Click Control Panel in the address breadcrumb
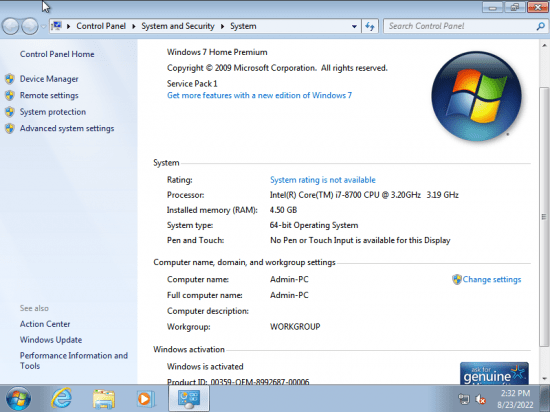Viewport: 550px width, 412px height. [x=101, y=26]
